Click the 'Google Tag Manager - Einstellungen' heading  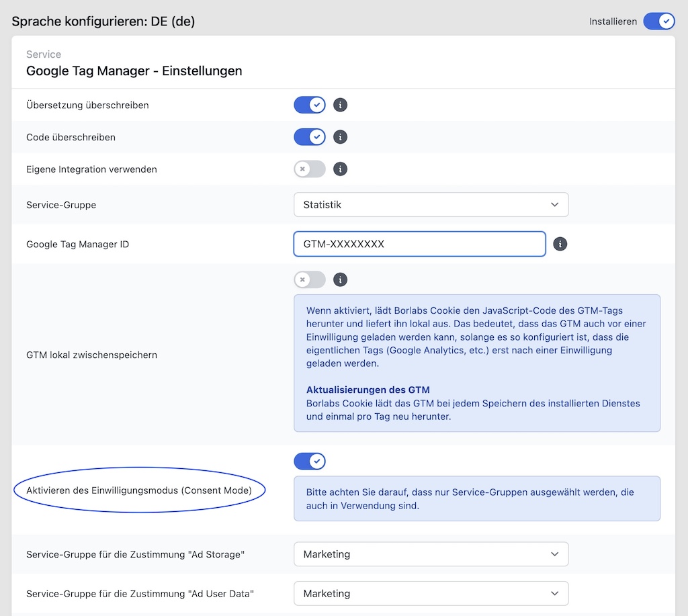134,71
